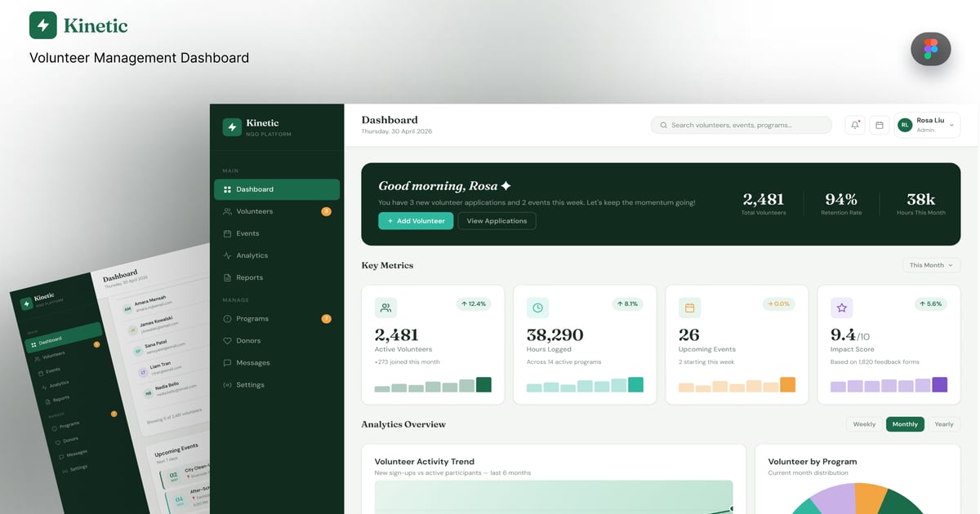Switch analytics overview to Yearly

pyautogui.click(x=944, y=424)
